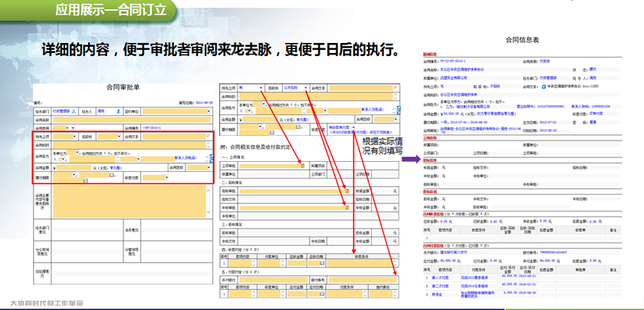
Task: Click 合同标的 input field in middle form
Action: 316,96
